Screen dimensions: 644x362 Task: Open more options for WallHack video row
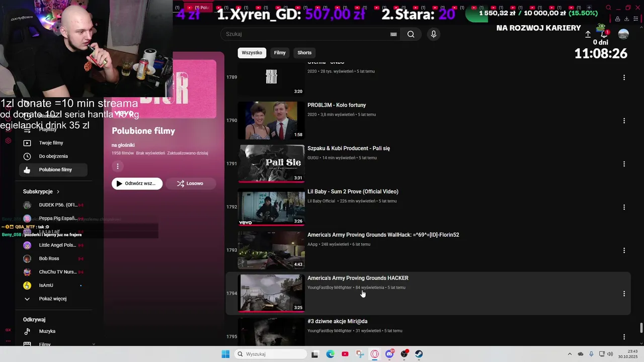(x=624, y=250)
